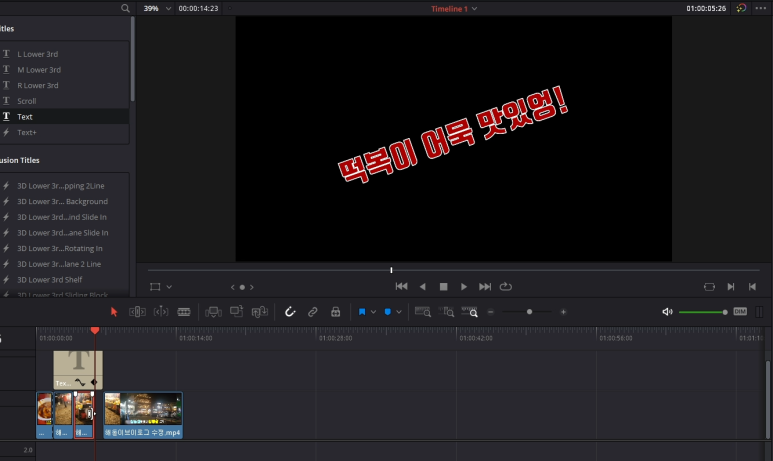Click the red timeline playhead marker

95,330
